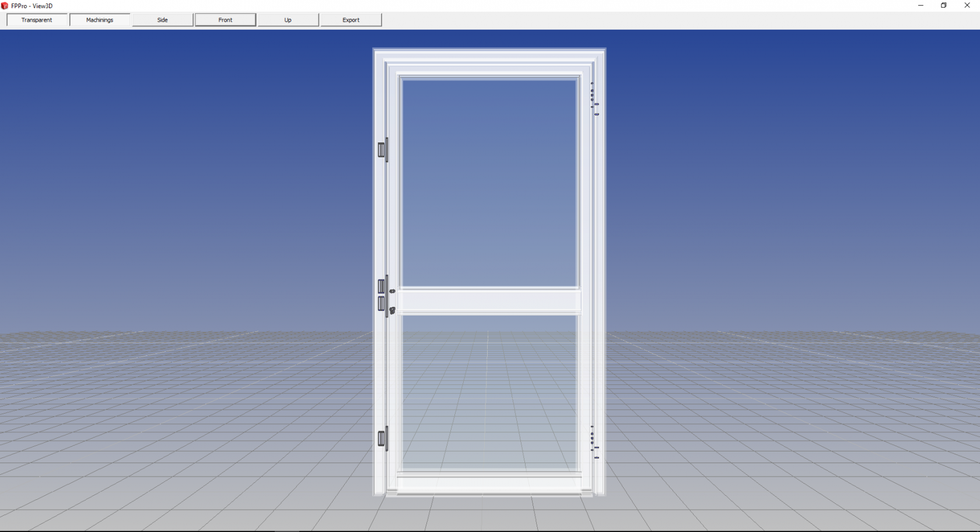This screenshot has height=532, width=980.
Task: Open the Export options
Action: [x=350, y=19]
